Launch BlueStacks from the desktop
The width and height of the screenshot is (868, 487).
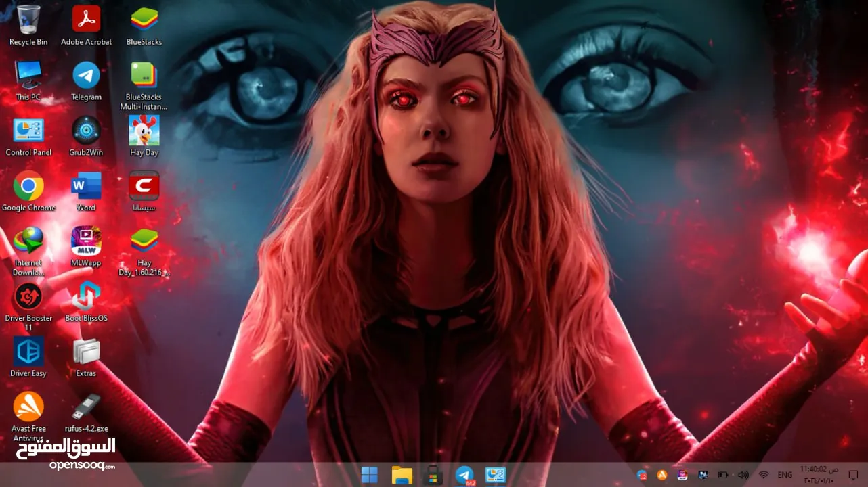144,25
